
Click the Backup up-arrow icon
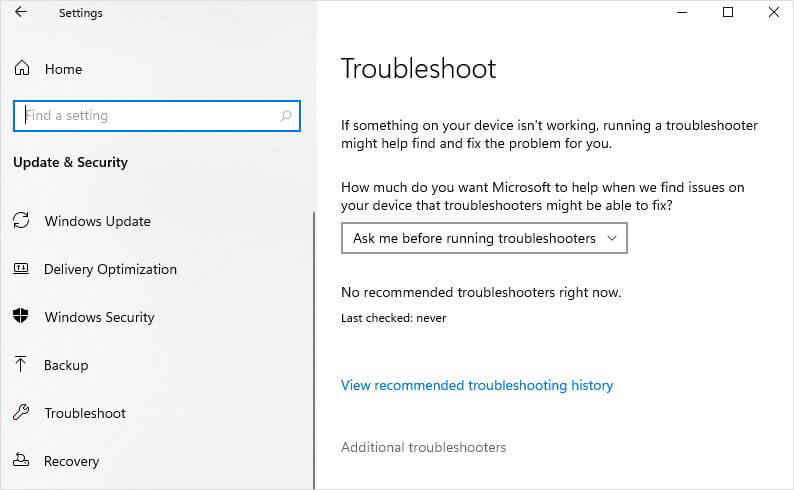(21, 364)
